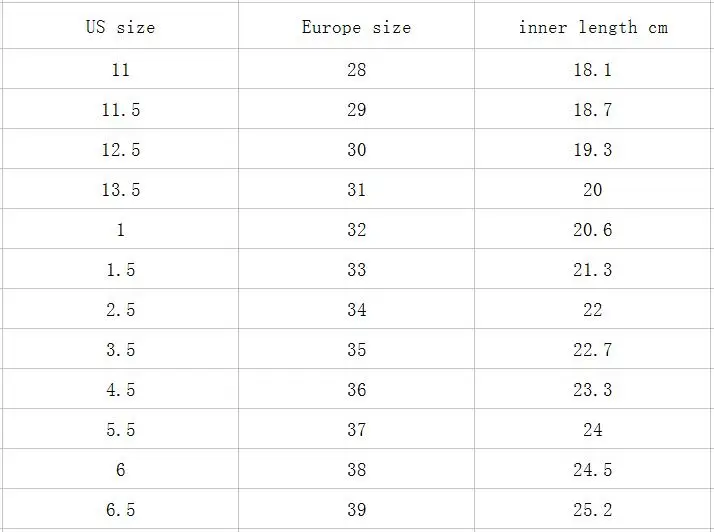Select the "Europe size" header cell
The height and width of the screenshot is (532, 714).
pyautogui.click(x=356, y=26)
